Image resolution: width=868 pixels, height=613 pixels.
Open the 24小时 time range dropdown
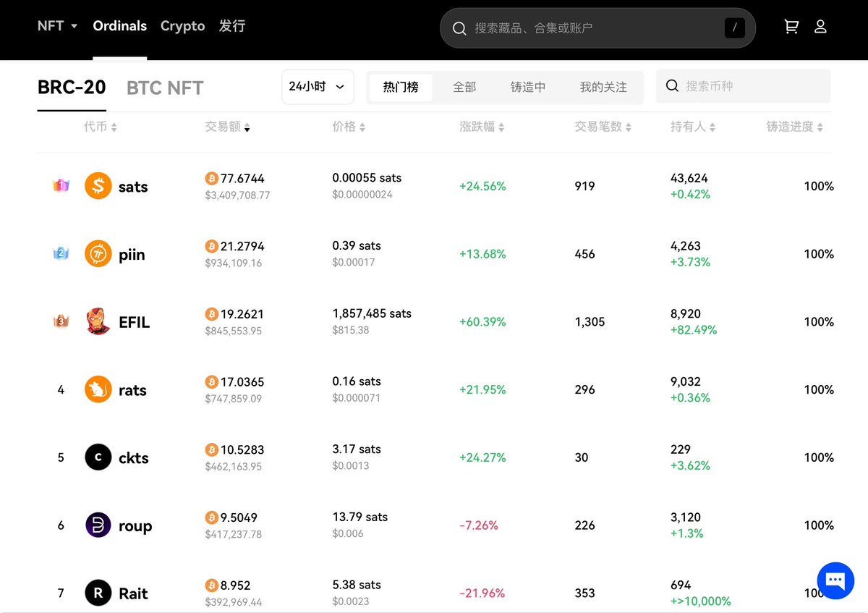pyautogui.click(x=318, y=87)
